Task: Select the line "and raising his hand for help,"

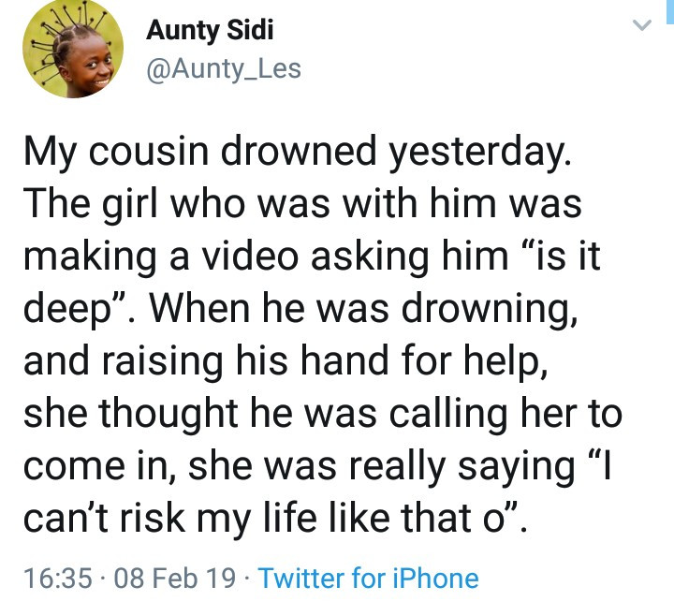Action: pos(286,361)
